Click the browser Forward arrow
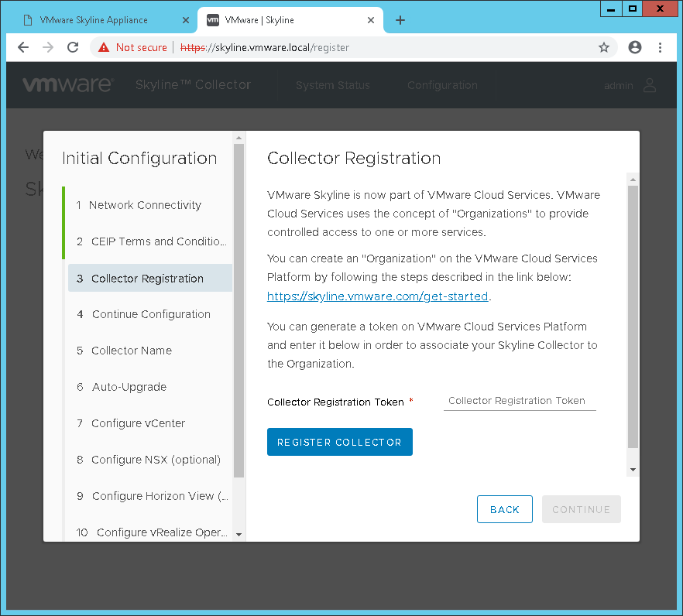 click(x=48, y=47)
